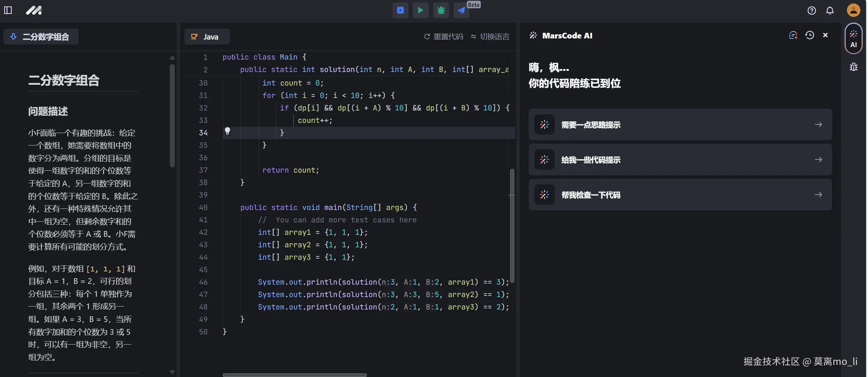This screenshot has width=868, height=377.
Task: Click the MarsCode AI panel title
Action: pyautogui.click(x=567, y=35)
